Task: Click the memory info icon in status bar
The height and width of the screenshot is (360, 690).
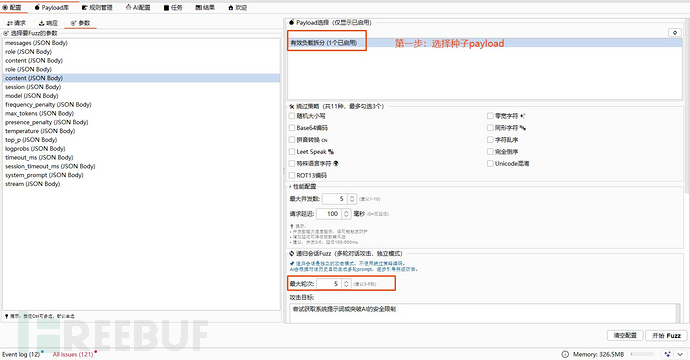Action: (x=565, y=354)
